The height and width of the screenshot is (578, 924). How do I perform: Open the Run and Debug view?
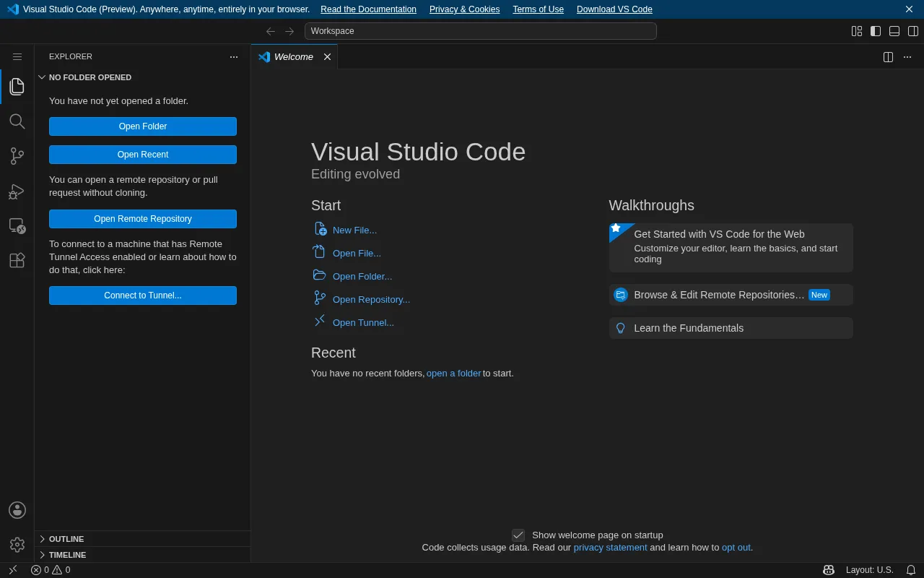coord(17,191)
